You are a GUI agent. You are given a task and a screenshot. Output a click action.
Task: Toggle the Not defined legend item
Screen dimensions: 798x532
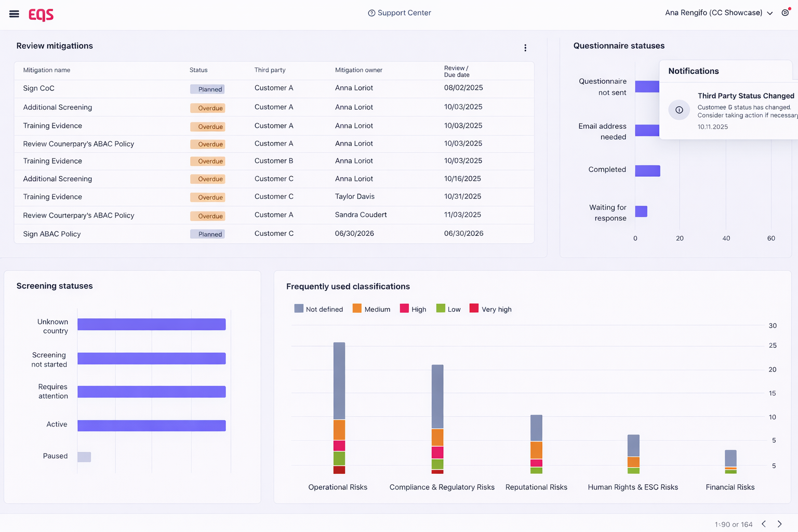click(319, 309)
